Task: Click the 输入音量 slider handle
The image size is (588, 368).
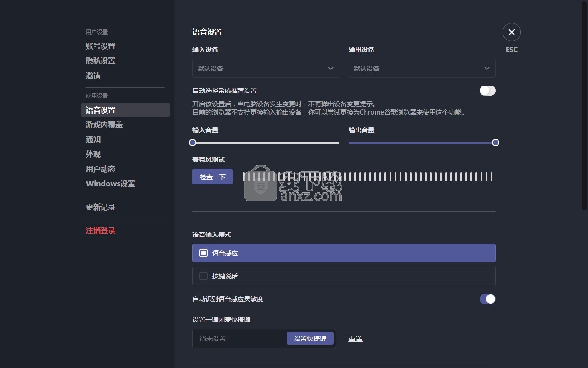Action: [x=192, y=143]
